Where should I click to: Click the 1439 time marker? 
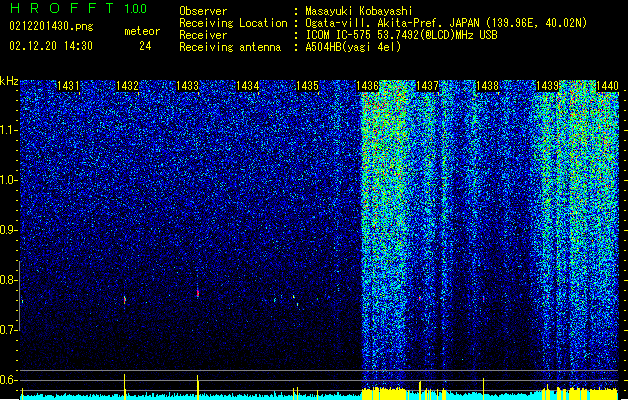tap(548, 85)
